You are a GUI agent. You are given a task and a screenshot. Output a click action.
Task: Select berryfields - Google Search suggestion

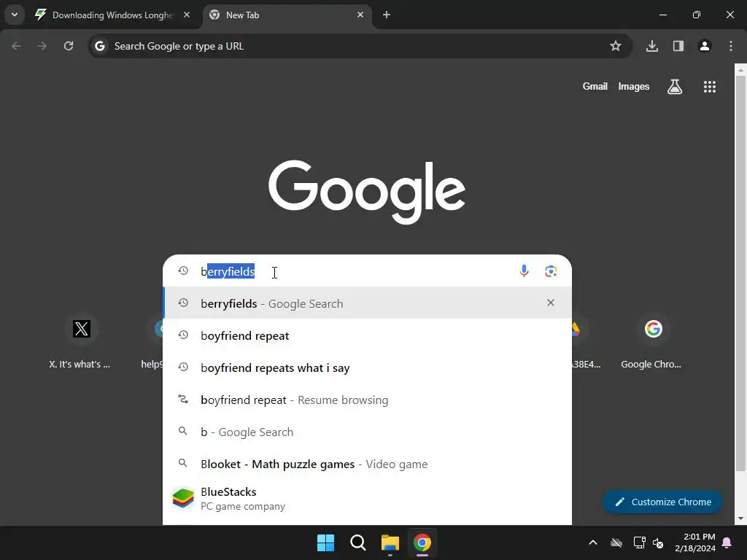[x=368, y=303]
